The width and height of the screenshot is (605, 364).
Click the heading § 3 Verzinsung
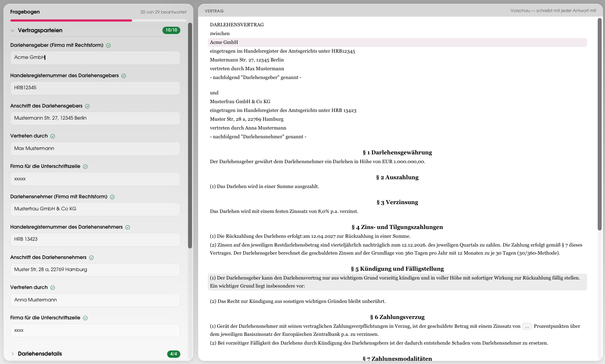click(x=397, y=202)
